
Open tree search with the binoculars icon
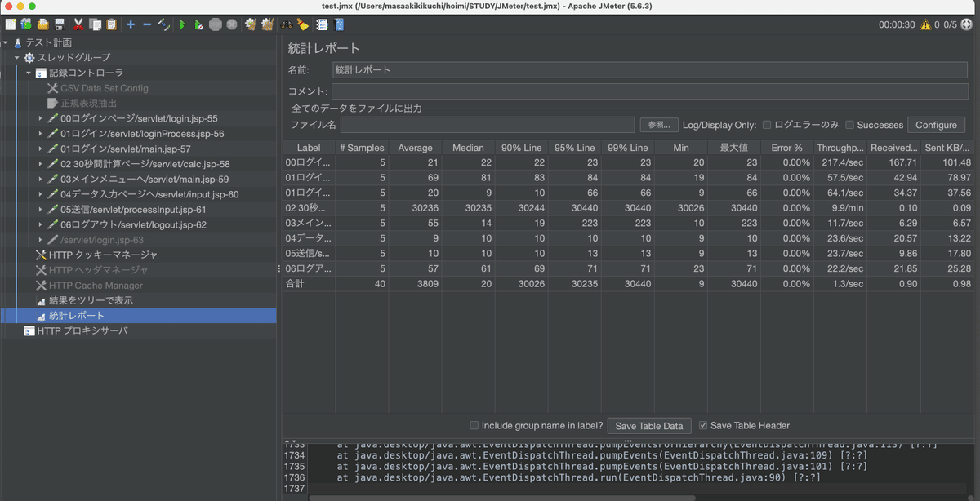click(287, 24)
